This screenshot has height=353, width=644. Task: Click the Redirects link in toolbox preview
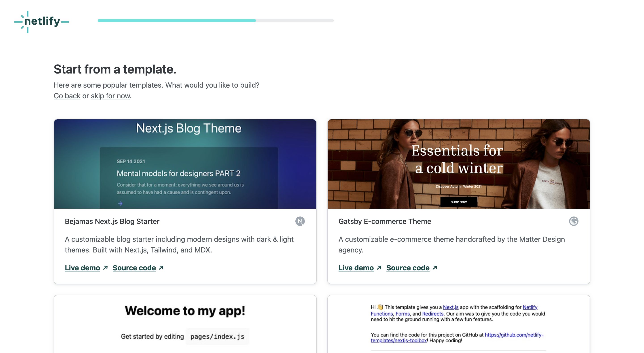tap(432, 313)
